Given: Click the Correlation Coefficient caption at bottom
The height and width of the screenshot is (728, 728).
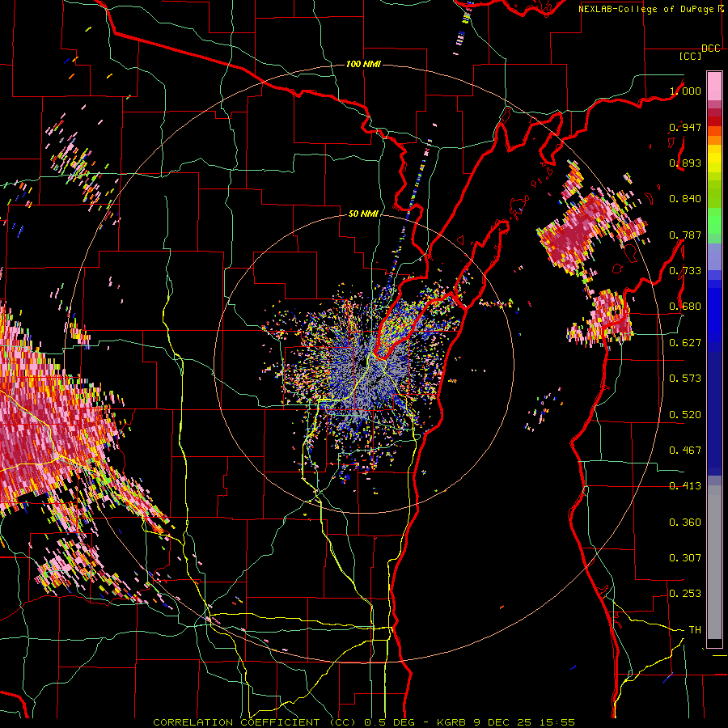Looking at the screenshot, I should 363,722.
